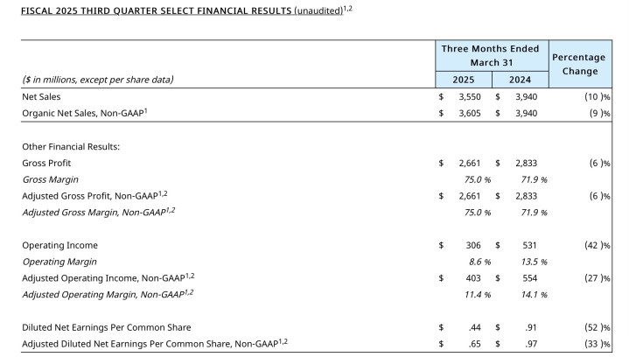Screen dimensions: 629x364
Task: Select the .65 adjusted diluted earnings value
Action: click(474, 344)
